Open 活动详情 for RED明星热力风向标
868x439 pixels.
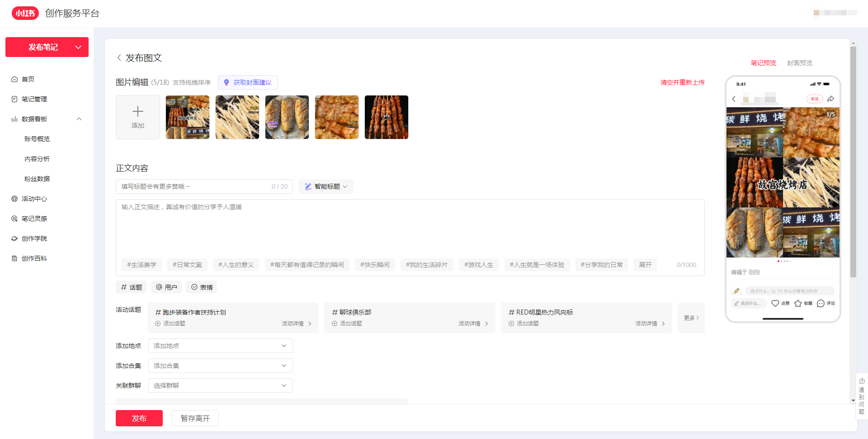[650, 324]
